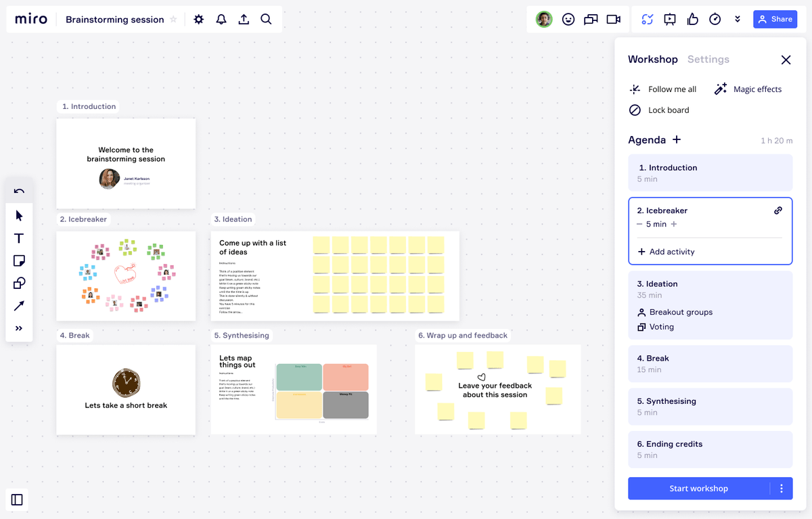
Task: Expand more tools with the double chevron
Action: [19, 328]
